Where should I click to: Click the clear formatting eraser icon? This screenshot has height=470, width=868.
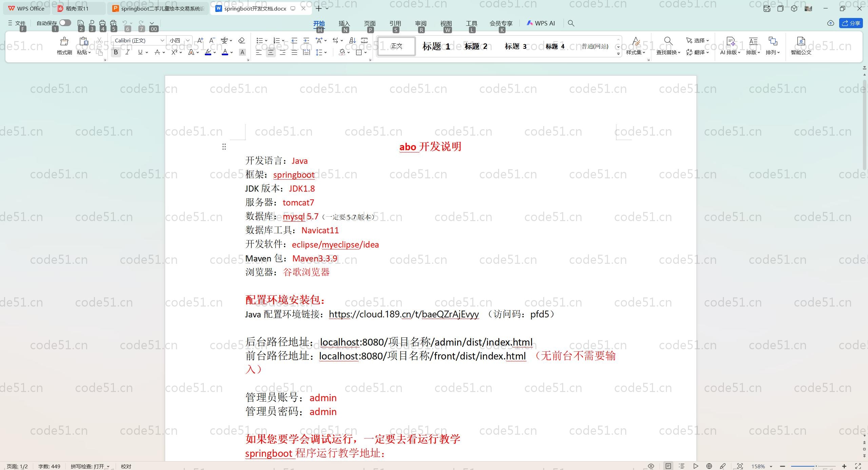point(241,40)
